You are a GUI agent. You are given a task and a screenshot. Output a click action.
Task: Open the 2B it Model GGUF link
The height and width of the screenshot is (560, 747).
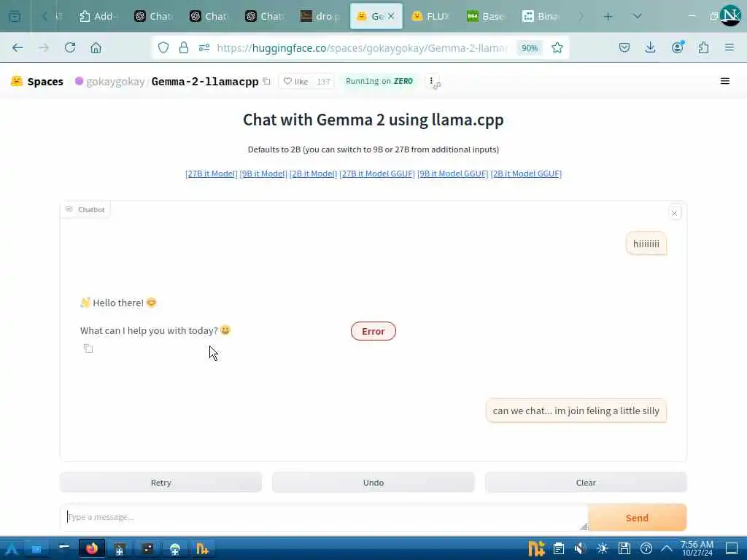point(526,174)
